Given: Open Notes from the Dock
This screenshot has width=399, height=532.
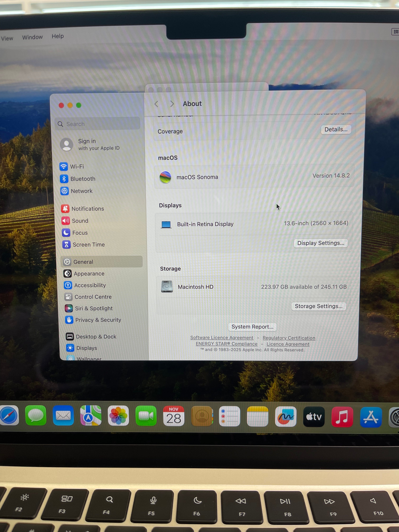Looking at the screenshot, I should click(x=257, y=416).
